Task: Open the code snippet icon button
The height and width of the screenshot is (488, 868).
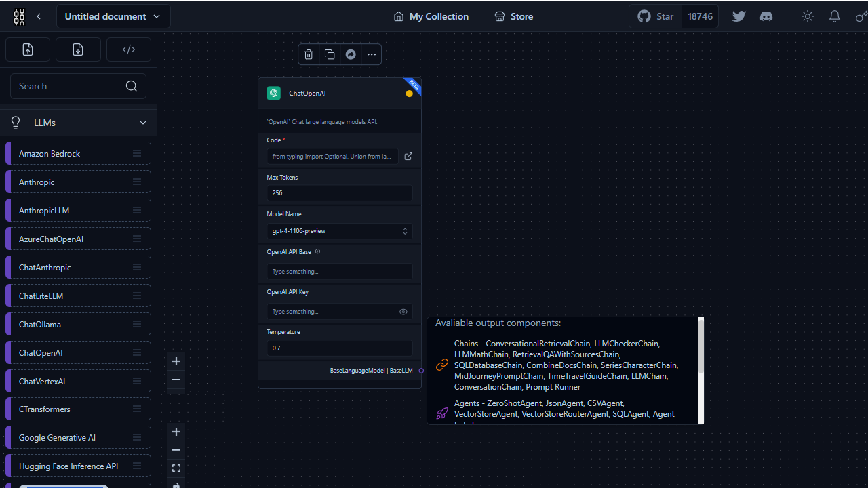Action: pos(129,49)
